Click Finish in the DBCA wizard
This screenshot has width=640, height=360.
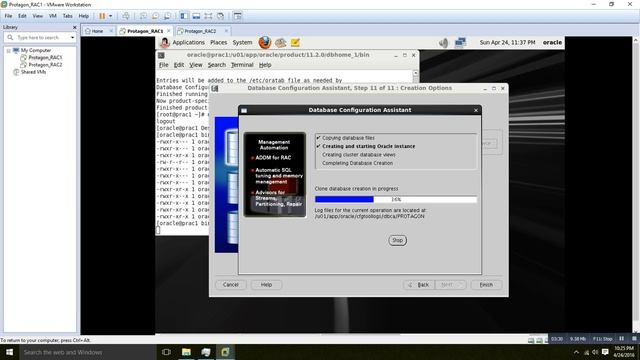pos(486,285)
